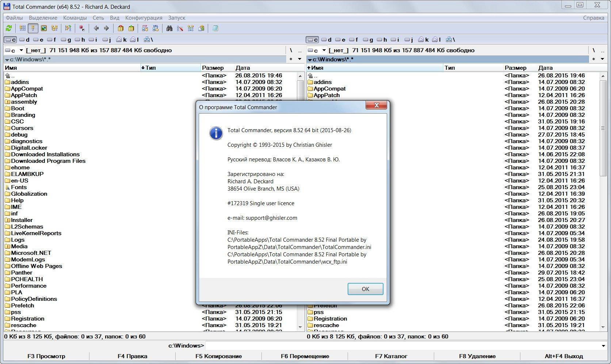The height and width of the screenshot is (364, 611).
Task: Click the F5 Копирование button
Action: coord(218,356)
